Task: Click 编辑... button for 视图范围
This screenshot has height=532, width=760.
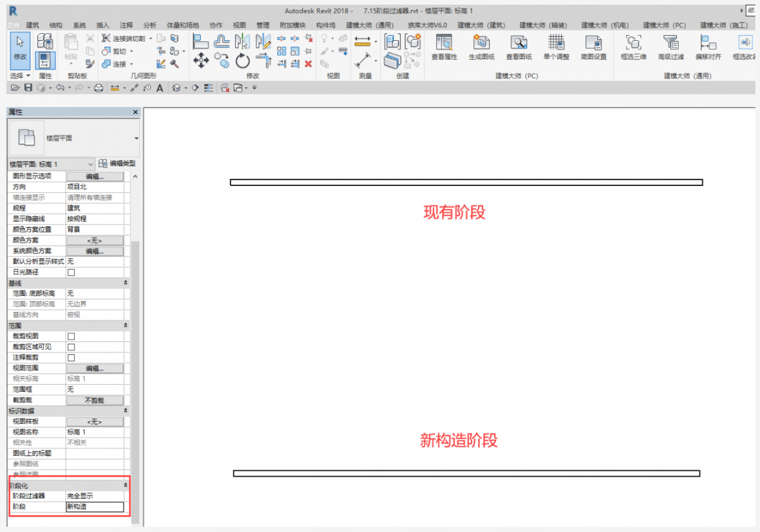Action: tap(95, 368)
